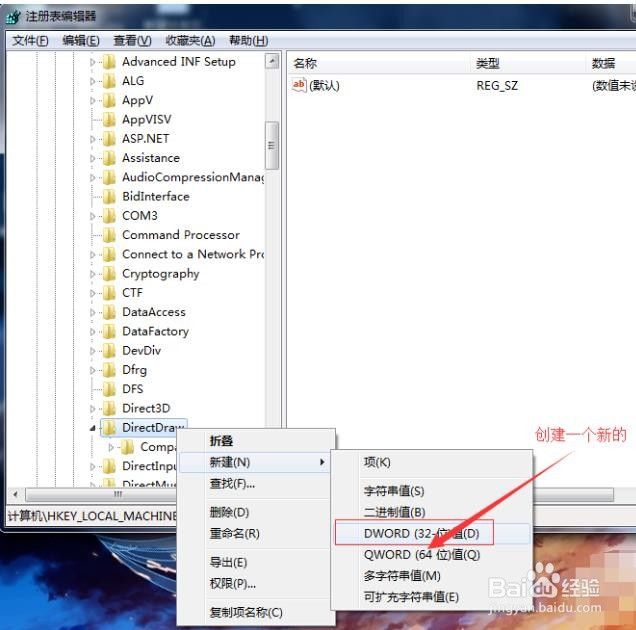Click the DirectInput folder icon
This screenshot has height=630, width=636.
(109, 466)
